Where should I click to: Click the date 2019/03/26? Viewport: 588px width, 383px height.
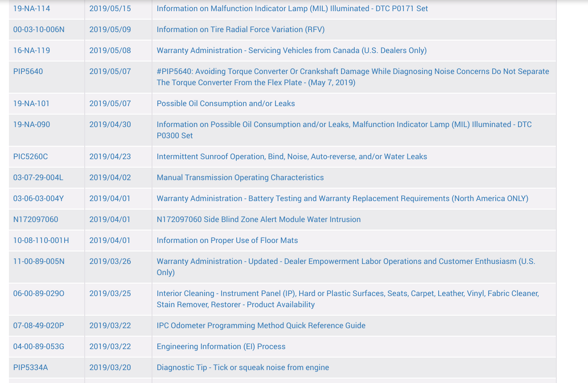tap(110, 261)
